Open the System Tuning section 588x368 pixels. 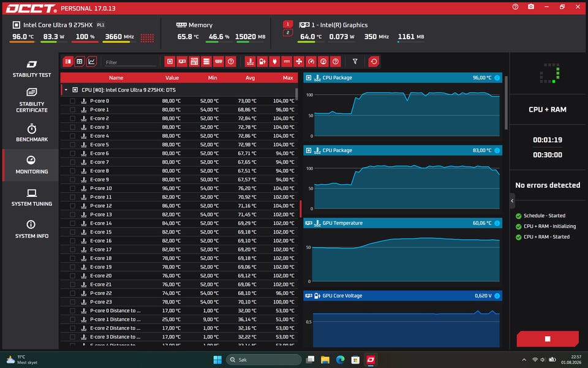[31, 197]
